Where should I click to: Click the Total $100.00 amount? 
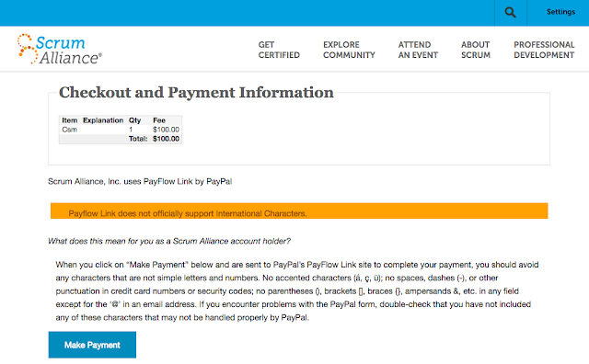(x=166, y=139)
